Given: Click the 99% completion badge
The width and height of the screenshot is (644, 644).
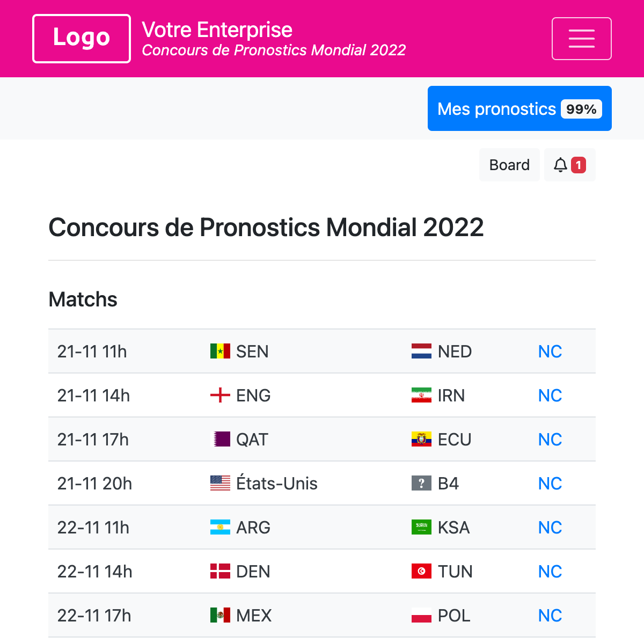Looking at the screenshot, I should click(582, 109).
